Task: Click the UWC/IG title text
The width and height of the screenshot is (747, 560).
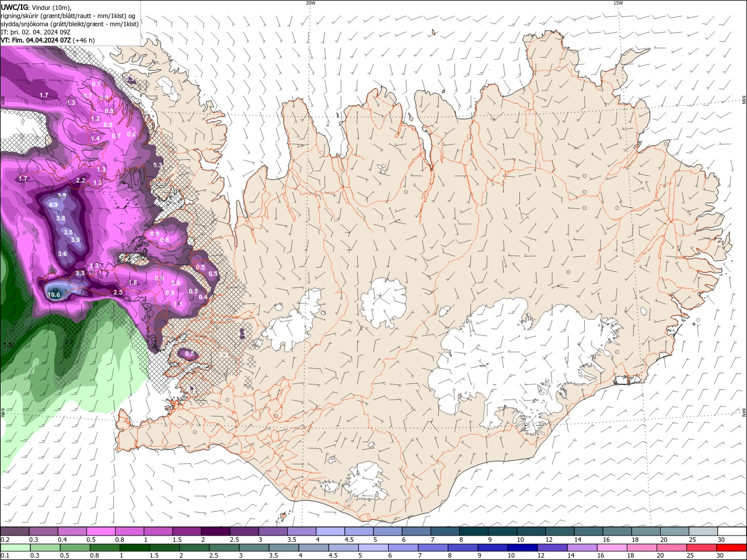Action: point(14,6)
